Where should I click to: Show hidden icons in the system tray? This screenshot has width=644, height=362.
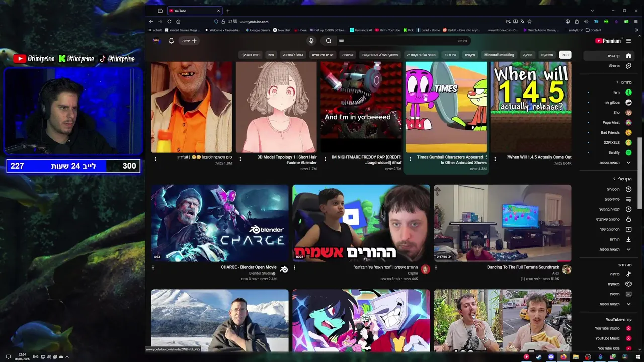click(67, 357)
